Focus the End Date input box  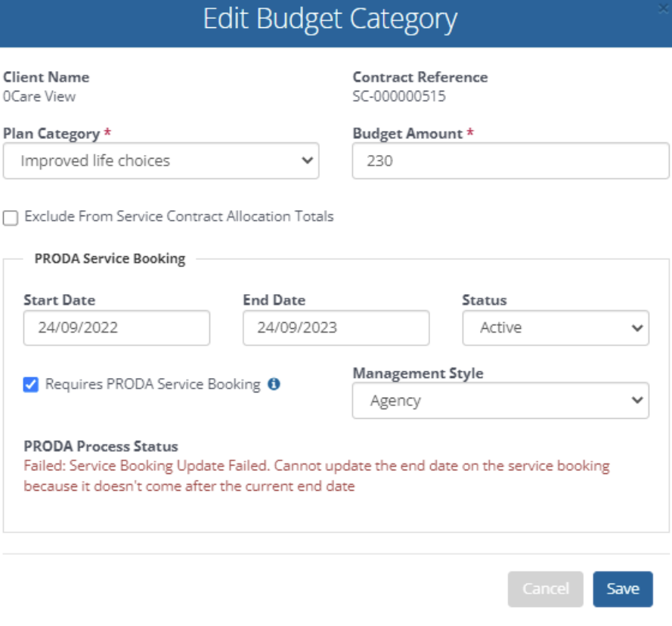336,328
